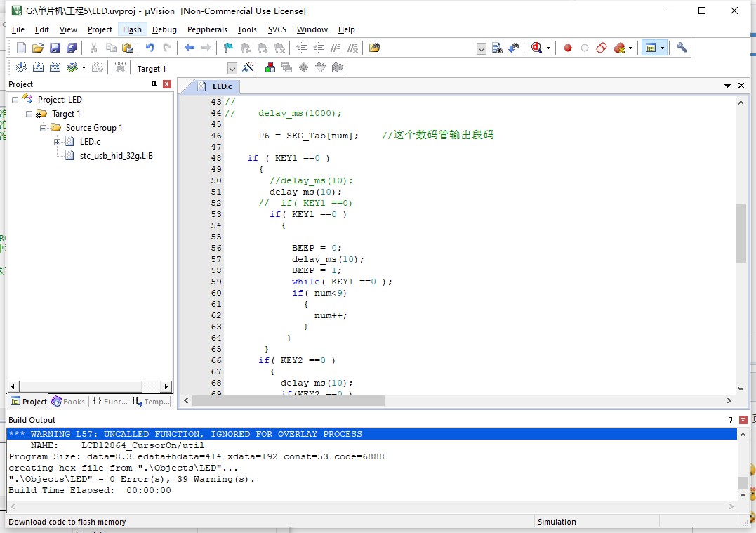Expand the batch build dropdown arrow
The height and width of the screenshot is (533, 756).
(x=84, y=68)
